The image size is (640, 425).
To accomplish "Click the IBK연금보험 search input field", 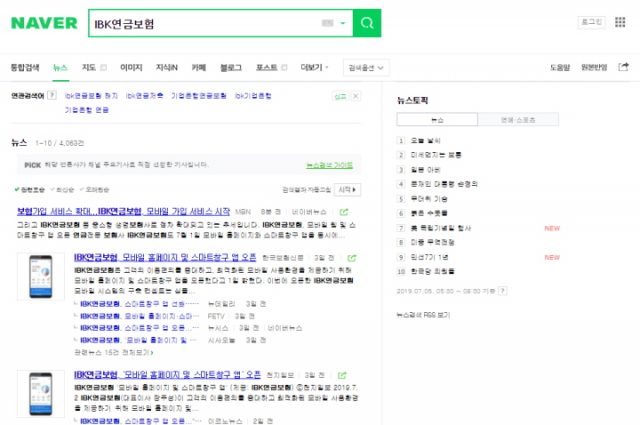I will 200,23.
